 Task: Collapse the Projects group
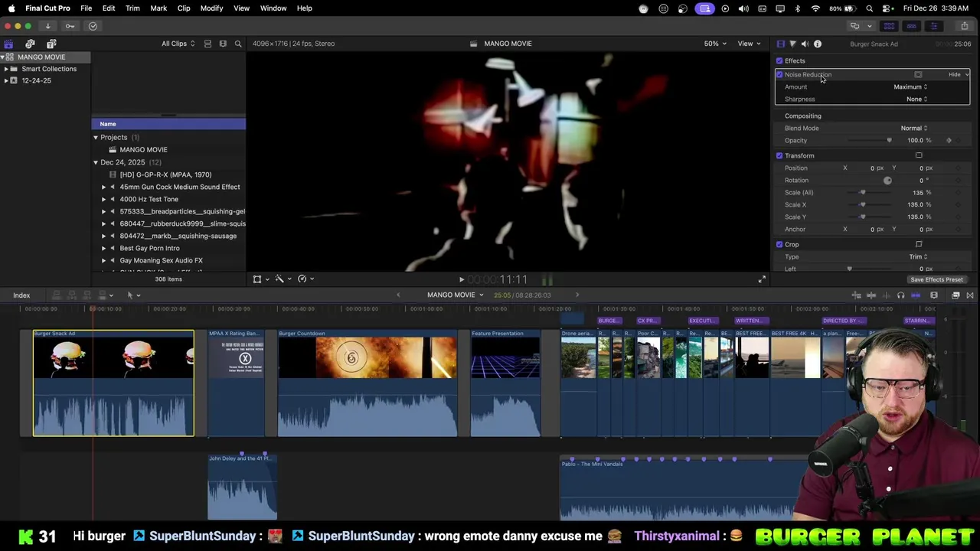pyautogui.click(x=96, y=137)
